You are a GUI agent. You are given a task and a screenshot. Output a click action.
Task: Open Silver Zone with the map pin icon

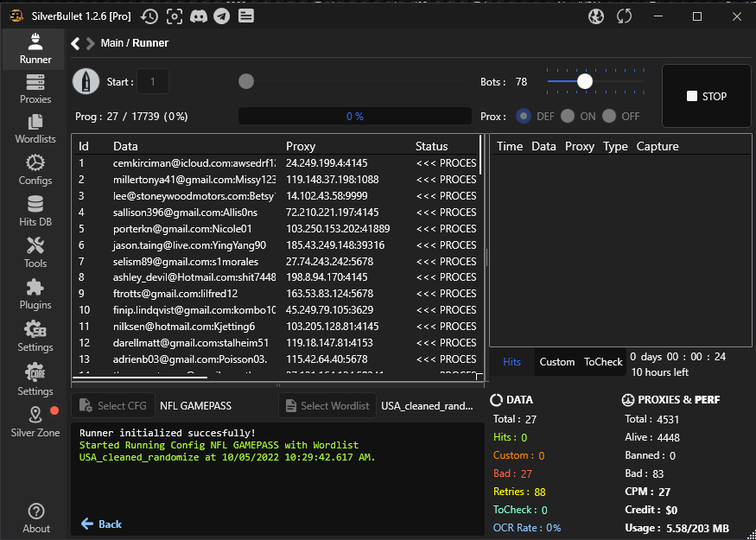pos(35,422)
